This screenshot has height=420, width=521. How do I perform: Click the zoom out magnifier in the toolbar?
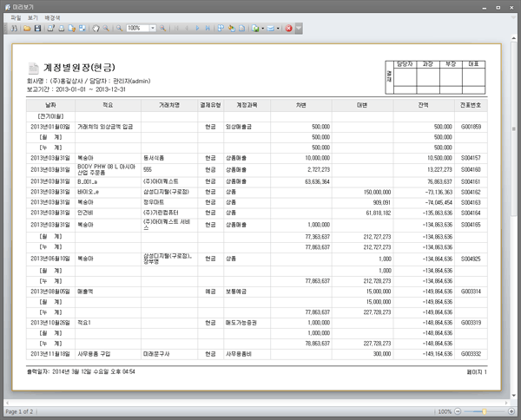click(x=119, y=28)
